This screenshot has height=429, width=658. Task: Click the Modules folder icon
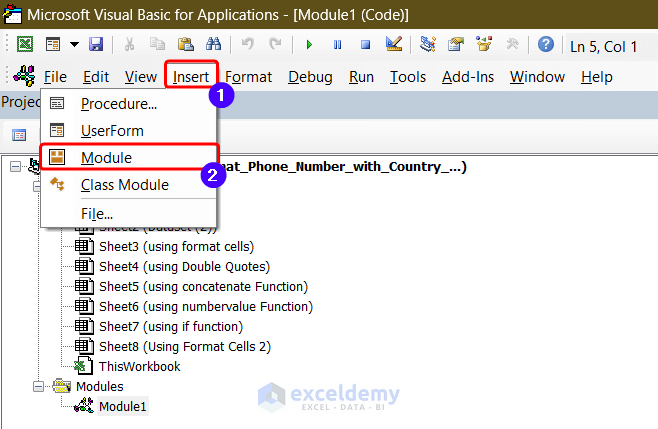[x=62, y=386]
